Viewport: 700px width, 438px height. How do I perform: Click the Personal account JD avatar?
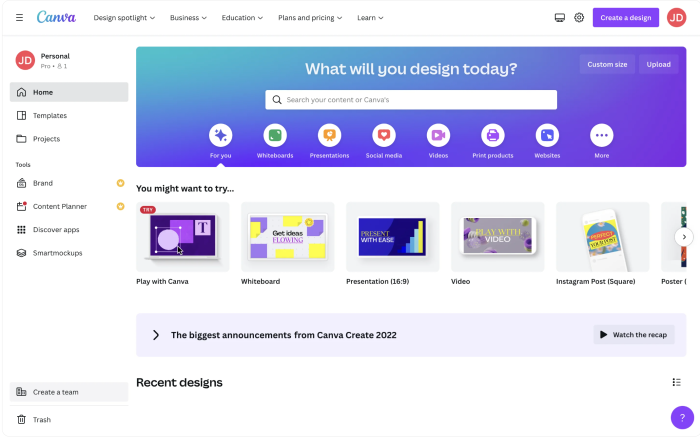pos(25,60)
